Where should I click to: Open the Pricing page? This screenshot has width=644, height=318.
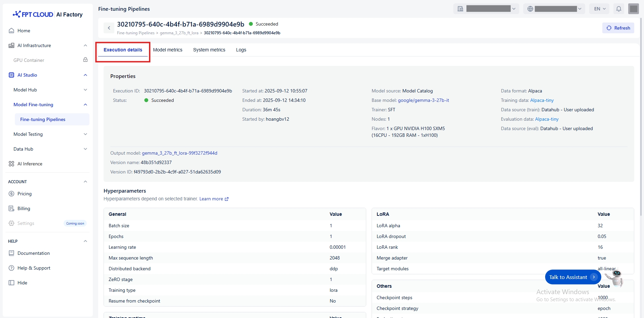pos(24,194)
